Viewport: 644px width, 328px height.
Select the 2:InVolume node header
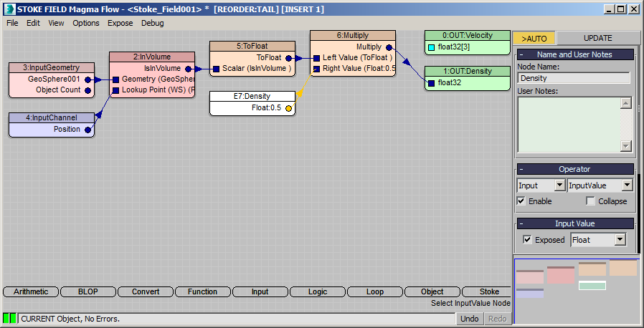click(x=152, y=57)
